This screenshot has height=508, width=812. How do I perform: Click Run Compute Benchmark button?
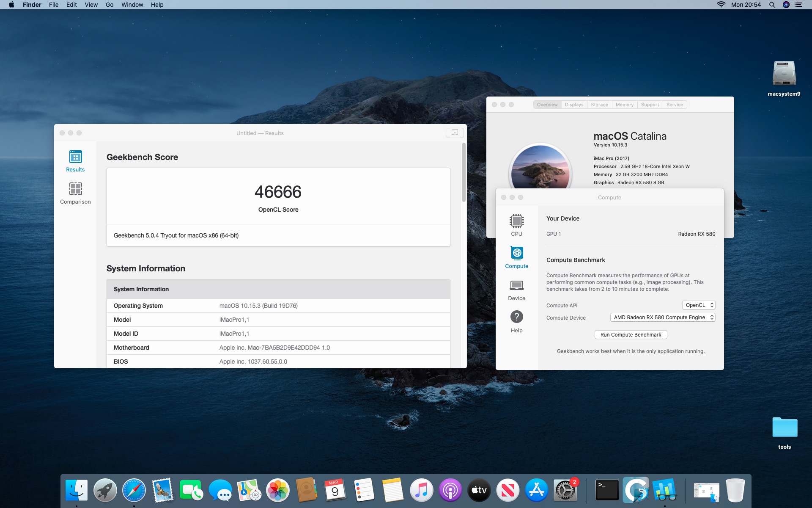631,335
